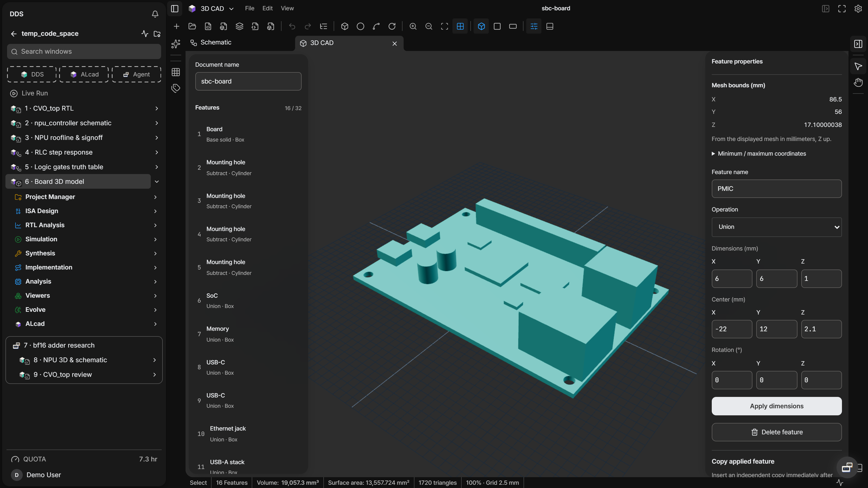Open the File menu
Viewport: 868px width, 488px height.
coord(250,8)
